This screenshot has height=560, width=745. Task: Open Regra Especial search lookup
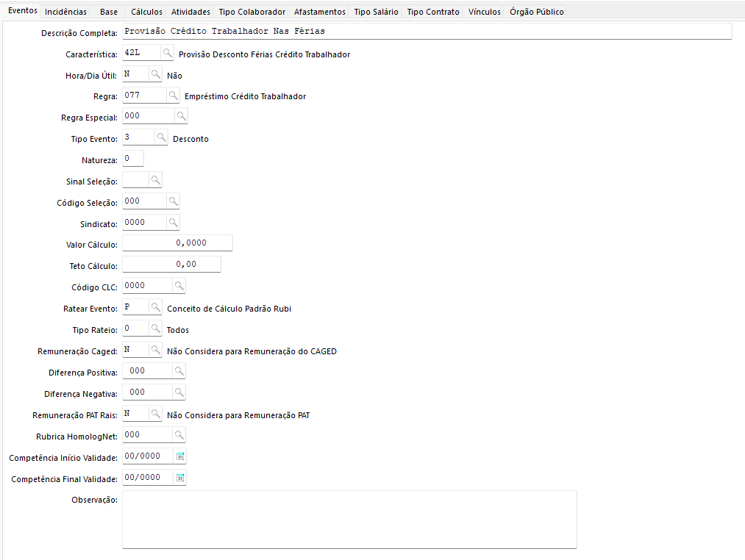click(181, 116)
